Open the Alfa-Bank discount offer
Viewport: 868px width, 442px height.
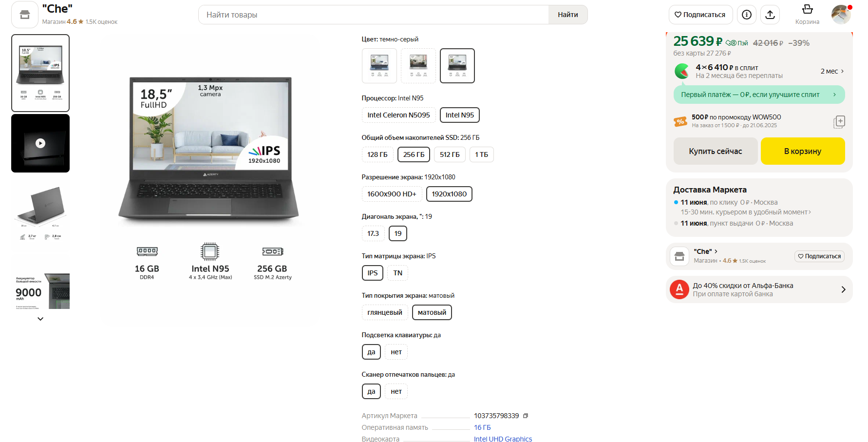coord(759,289)
